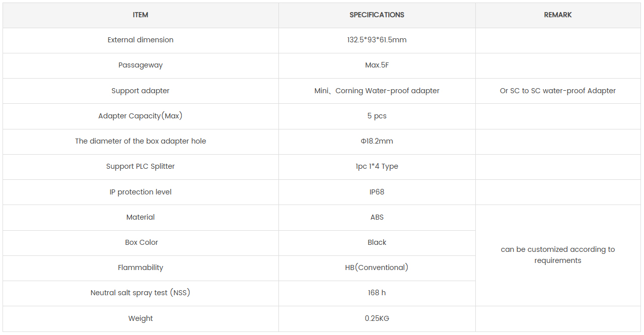Click Or SC to SC water-proof Adapter remark
Viewport: 644px width, 335px height.
tap(558, 91)
